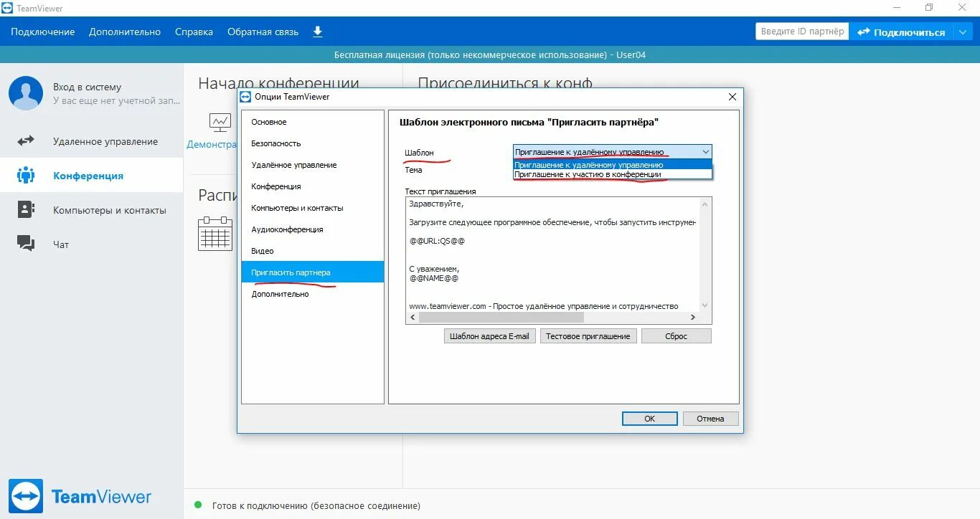The width and height of the screenshot is (980, 519).
Task: Click Тестовое приглашение button
Action: click(588, 336)
